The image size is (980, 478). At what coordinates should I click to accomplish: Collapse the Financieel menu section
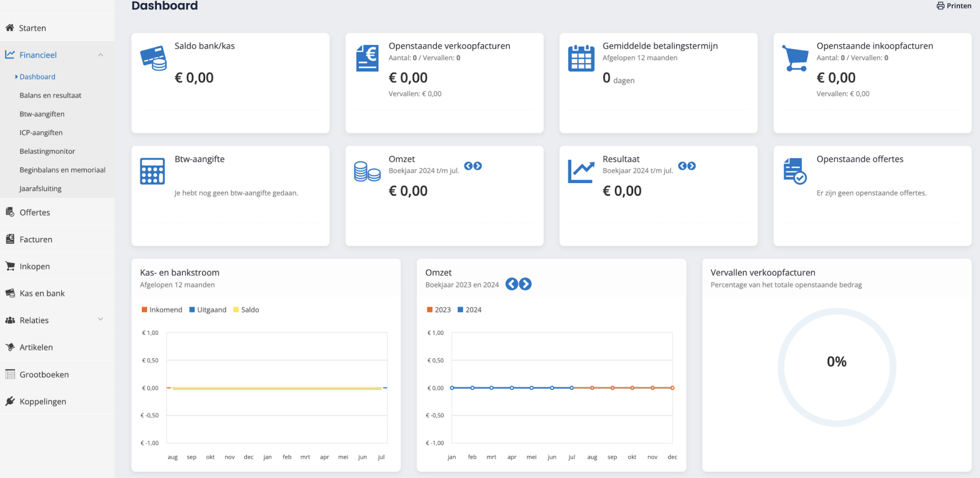pos(101,55)
